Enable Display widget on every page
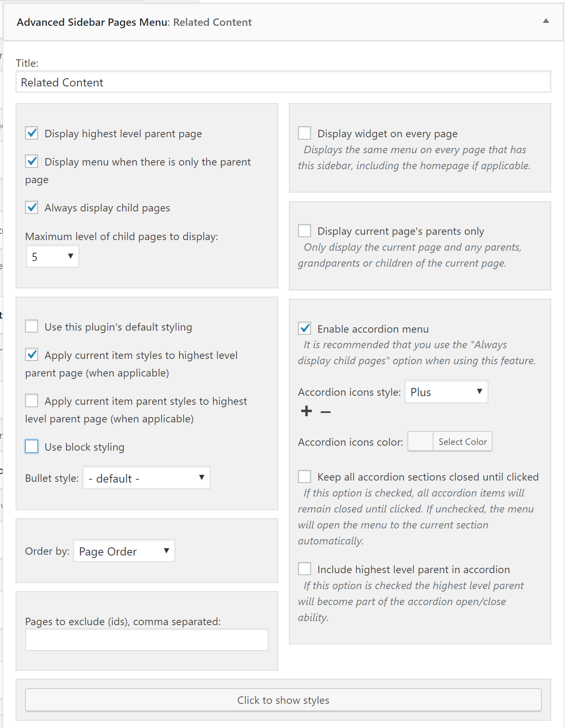Image resolution: width=568 pixels, height=728 pixels. click(x=304, y=133)
